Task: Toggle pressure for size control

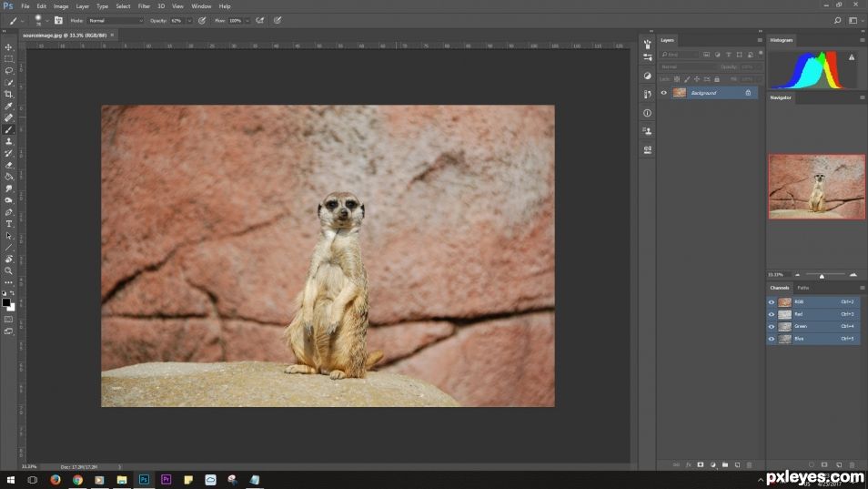Action: 278,21
